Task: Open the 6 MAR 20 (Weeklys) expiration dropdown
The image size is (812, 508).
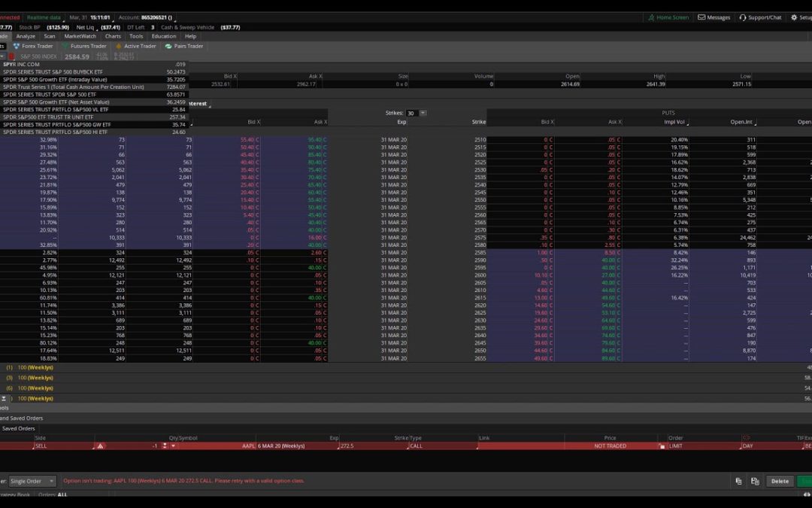Action: [297, 446]
